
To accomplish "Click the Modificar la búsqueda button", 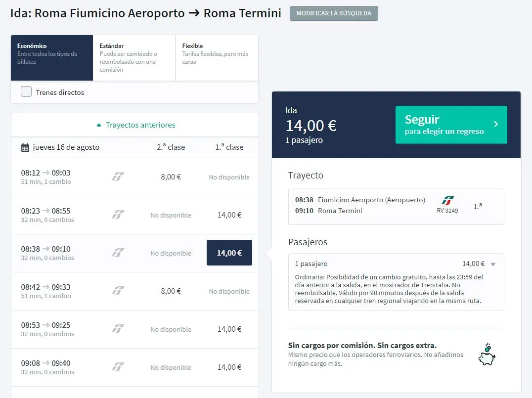I will pos(334,13).
